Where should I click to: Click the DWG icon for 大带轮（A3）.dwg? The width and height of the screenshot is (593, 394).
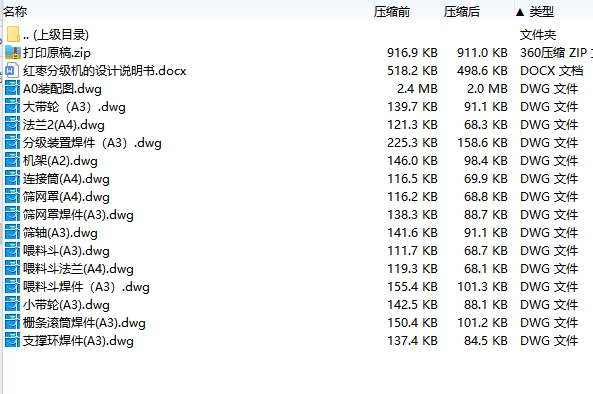tap(12, 107)
